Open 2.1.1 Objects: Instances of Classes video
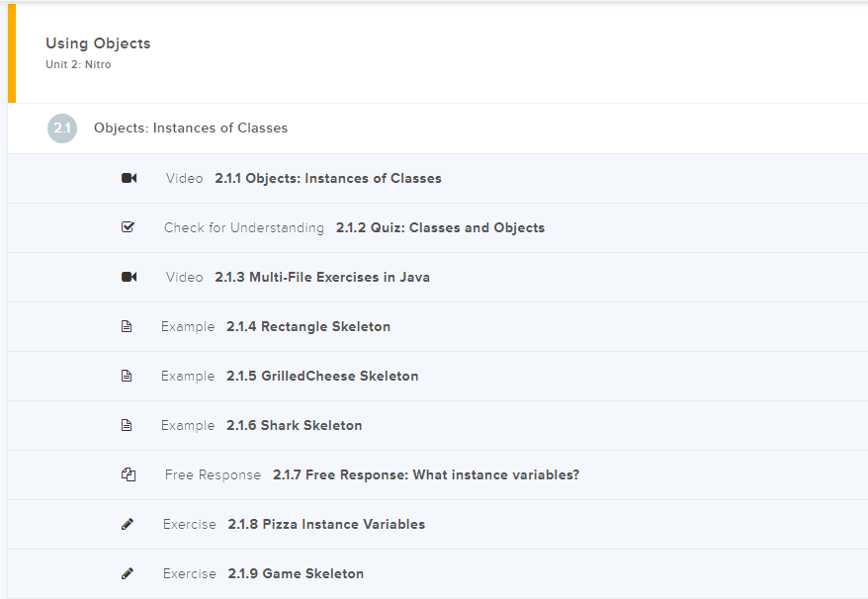 pyautogui.click(x=327, y=179)
